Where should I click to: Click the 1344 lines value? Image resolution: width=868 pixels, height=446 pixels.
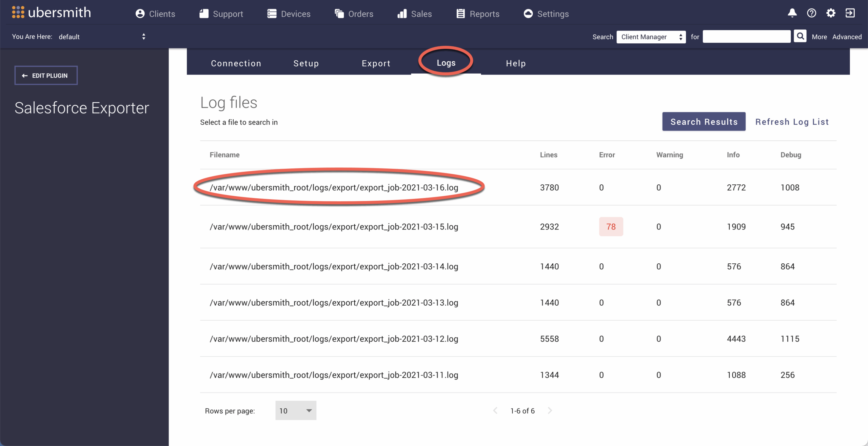549,375
